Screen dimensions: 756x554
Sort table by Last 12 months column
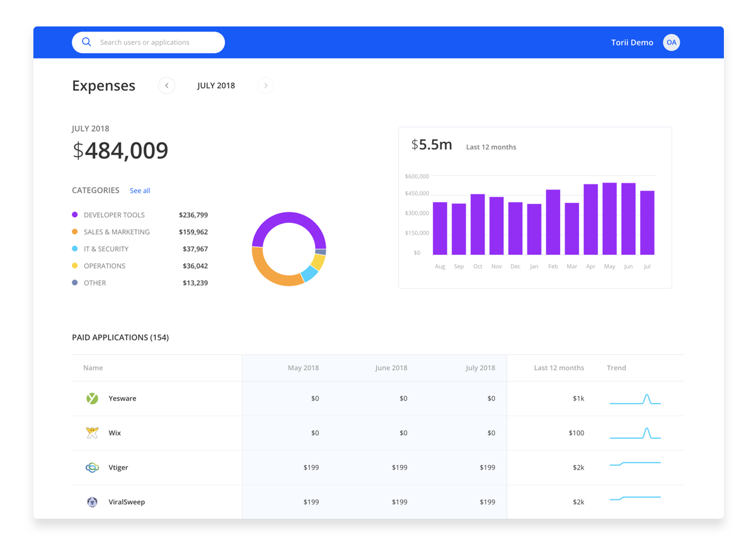(x=559, y=368)
